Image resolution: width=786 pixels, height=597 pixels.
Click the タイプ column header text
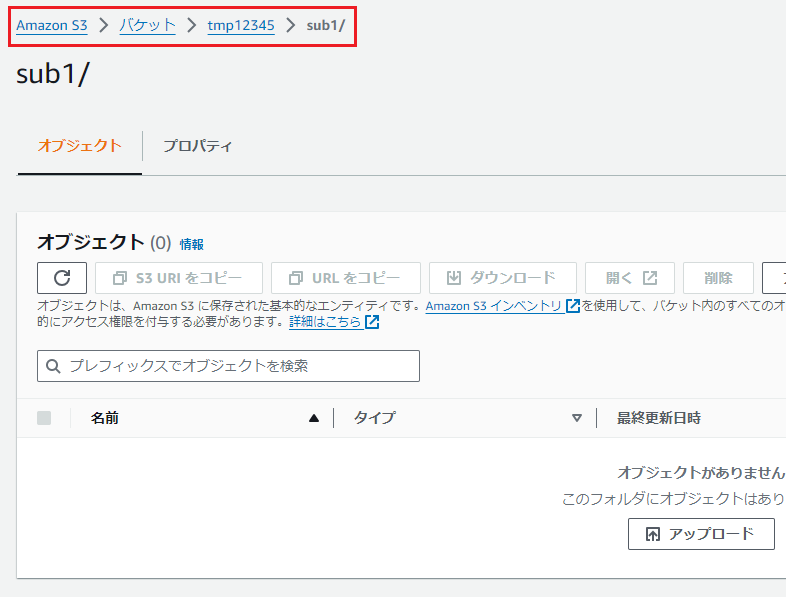point(375,418)
